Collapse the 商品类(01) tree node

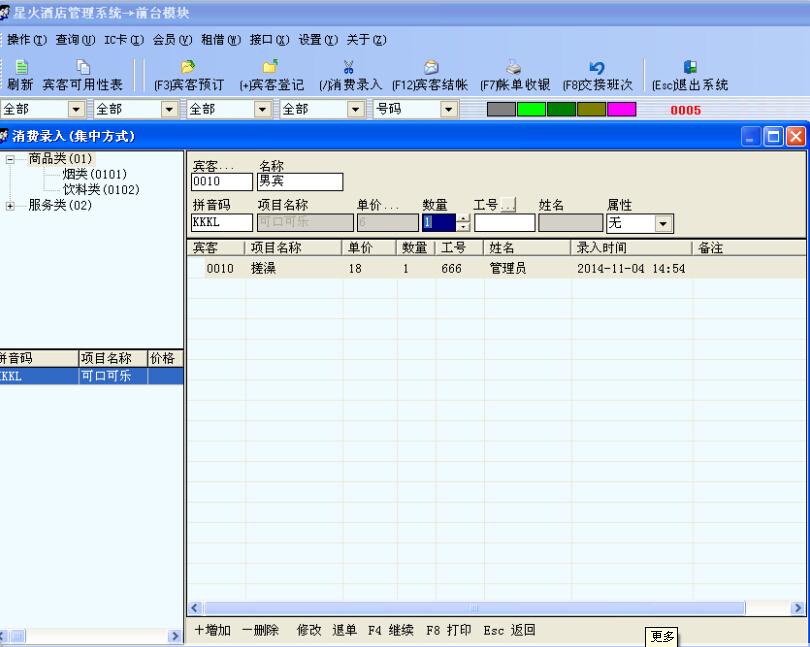coord(10,160)
